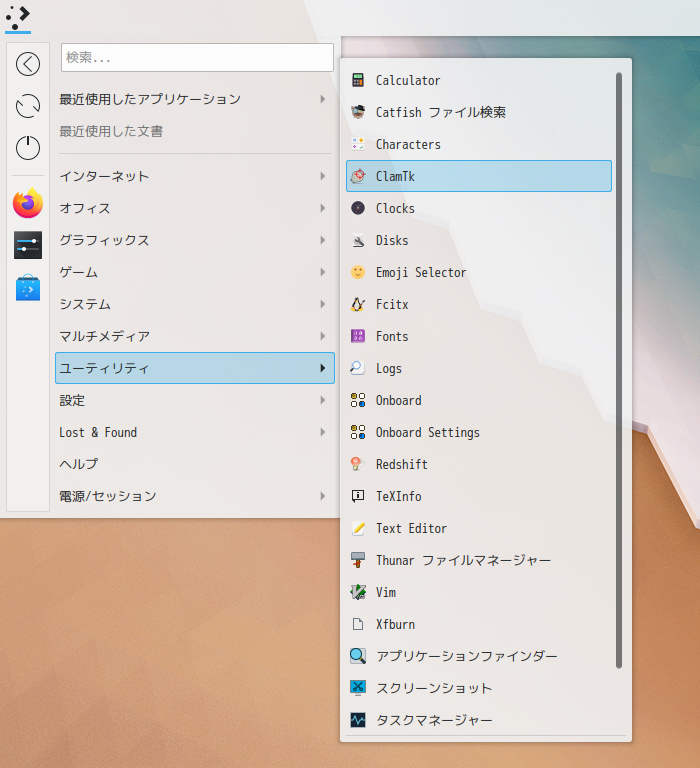
Task: Click the スクリーンショット text label
Action: [x=434, y=688]
